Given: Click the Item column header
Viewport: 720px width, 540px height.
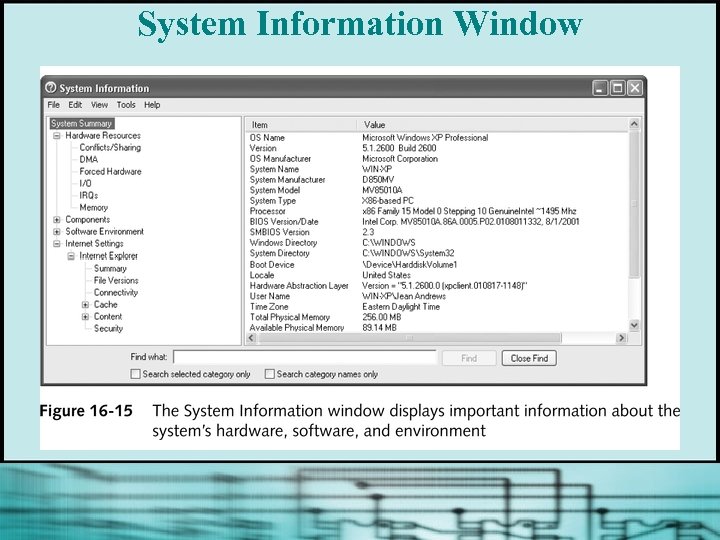Looking at the screenshot, I should (x=301, y=125).
